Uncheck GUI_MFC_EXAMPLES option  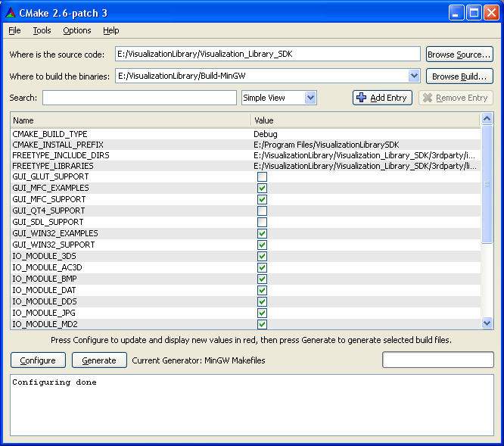262,188
